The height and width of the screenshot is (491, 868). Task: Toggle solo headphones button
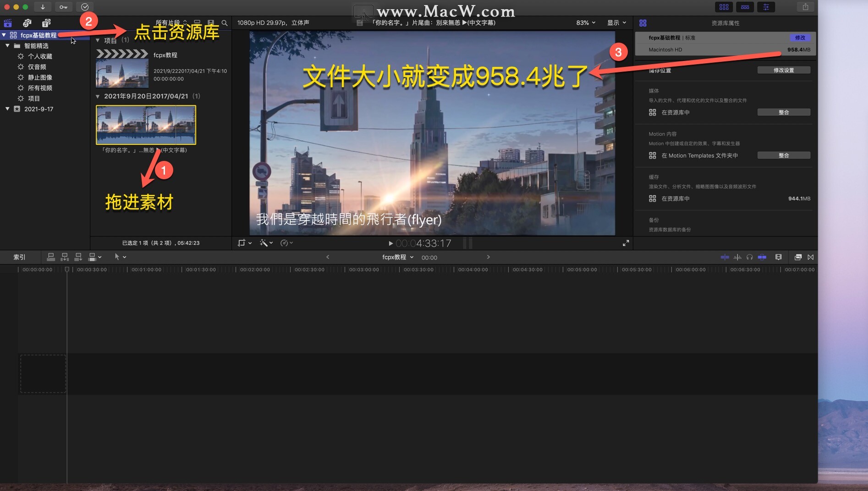[x=750, y=257]
